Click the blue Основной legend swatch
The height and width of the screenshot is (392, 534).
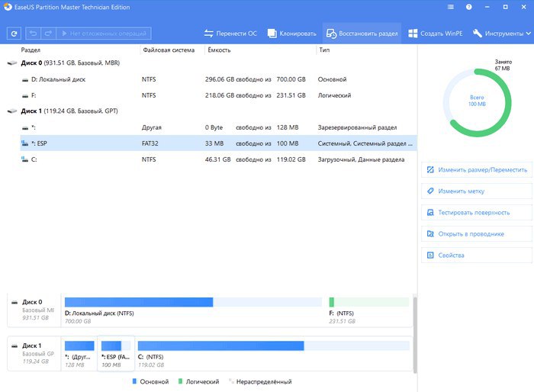pyautogui.click(x=134, y=381)
